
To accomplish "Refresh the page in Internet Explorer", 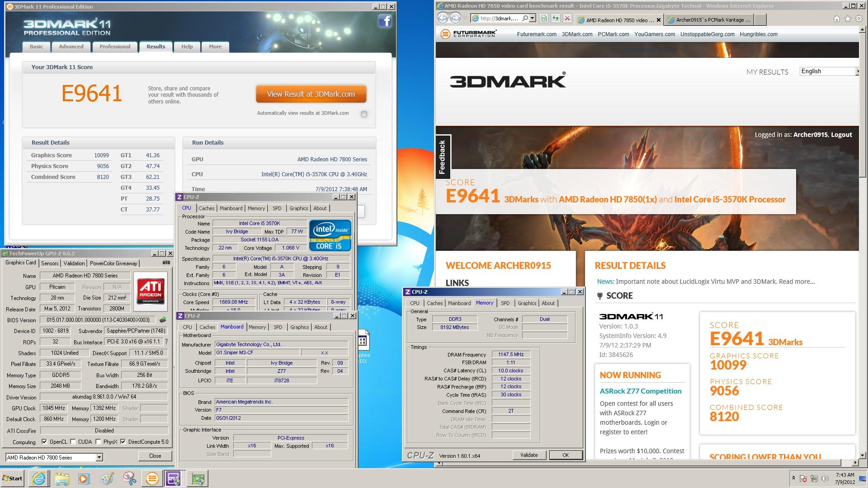I will click(556, 19).
